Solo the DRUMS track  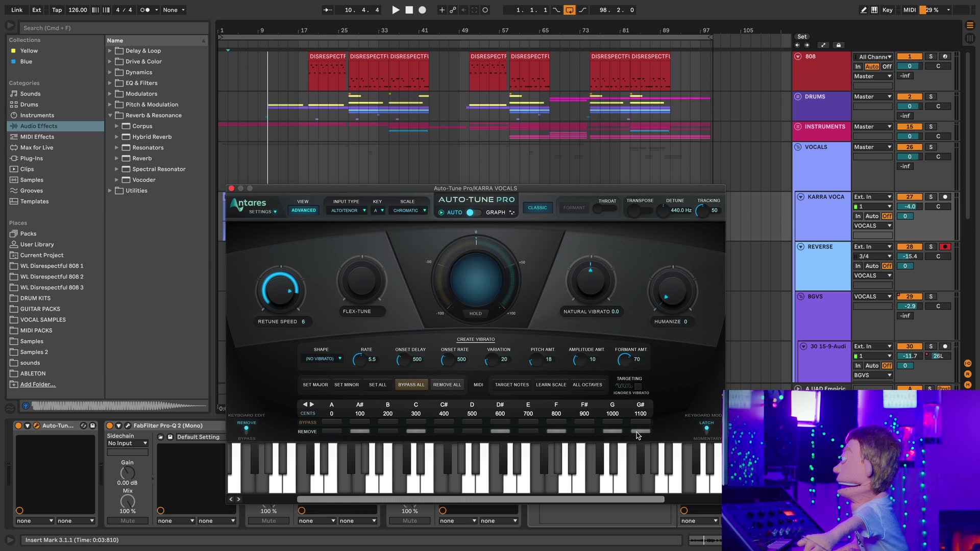[930, 96]
